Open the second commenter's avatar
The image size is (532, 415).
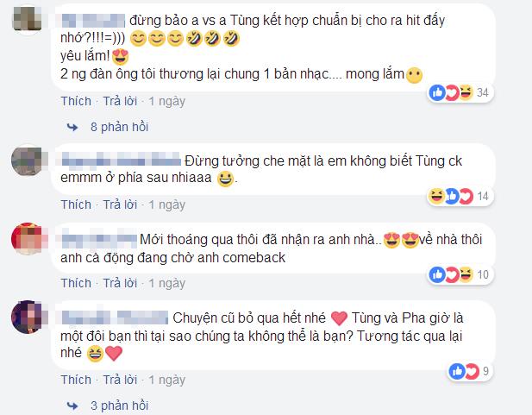point(28,160)
